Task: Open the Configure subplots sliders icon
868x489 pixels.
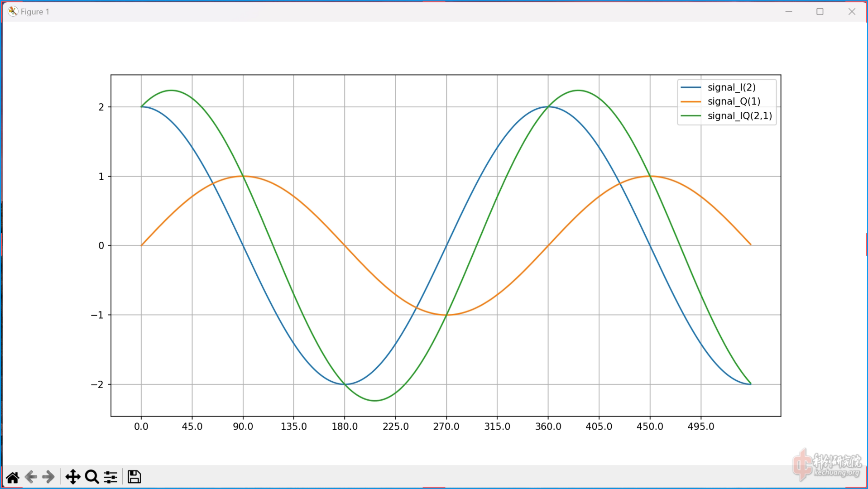Action: point(110,477)
